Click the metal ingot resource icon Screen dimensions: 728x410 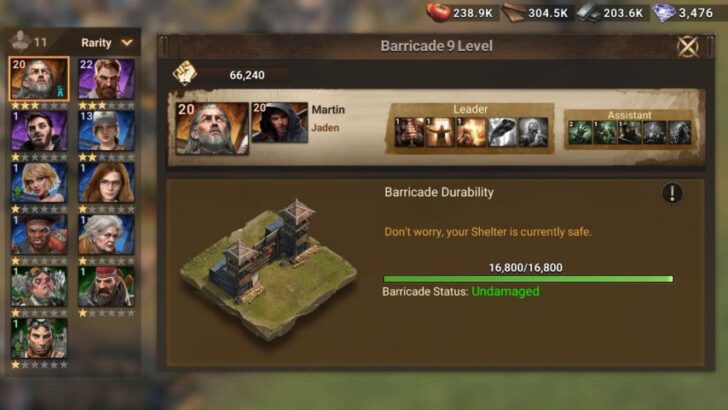(x=589, y=13)
